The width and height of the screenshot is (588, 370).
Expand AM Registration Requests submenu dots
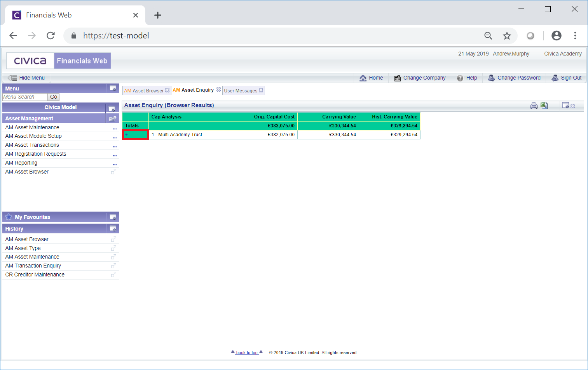115,155
